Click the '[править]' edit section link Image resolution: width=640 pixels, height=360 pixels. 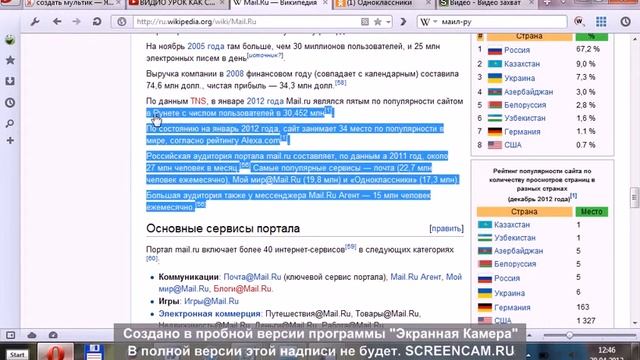coord(447,229)
